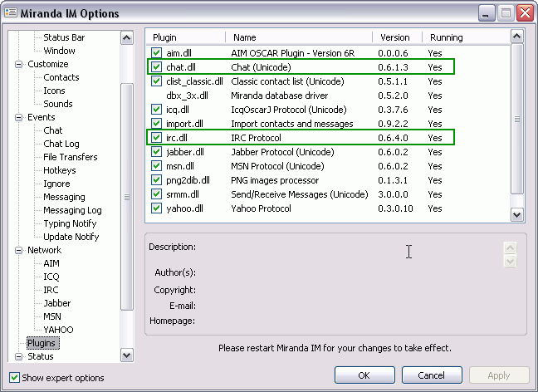Image resolution: width=538 pixels, height=392 pixels.
Task: Uncheck the png2dib.dll checkbox
Action: 156,180
